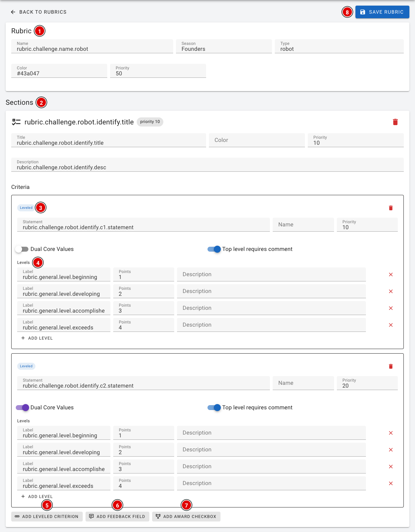Image resolution: width=415 pixels, height=532 pixels.
Task: Delete the c2.statement criterion via trash icon
Action: (391, 366)
